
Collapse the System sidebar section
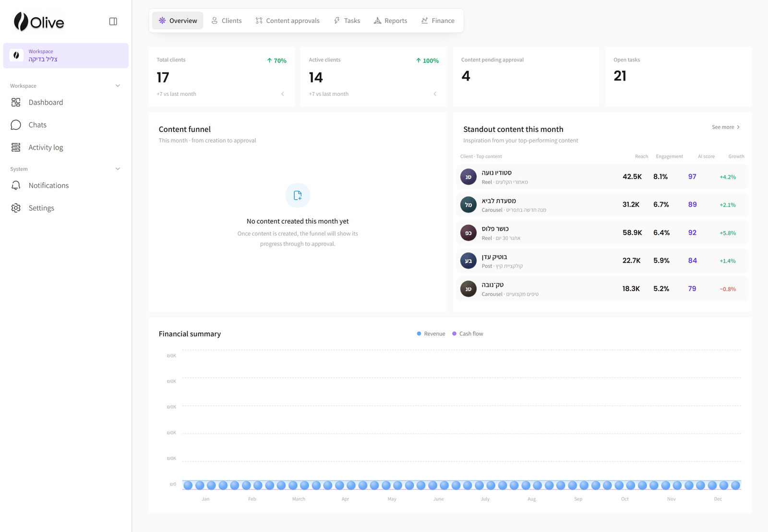tap(118, 169)
